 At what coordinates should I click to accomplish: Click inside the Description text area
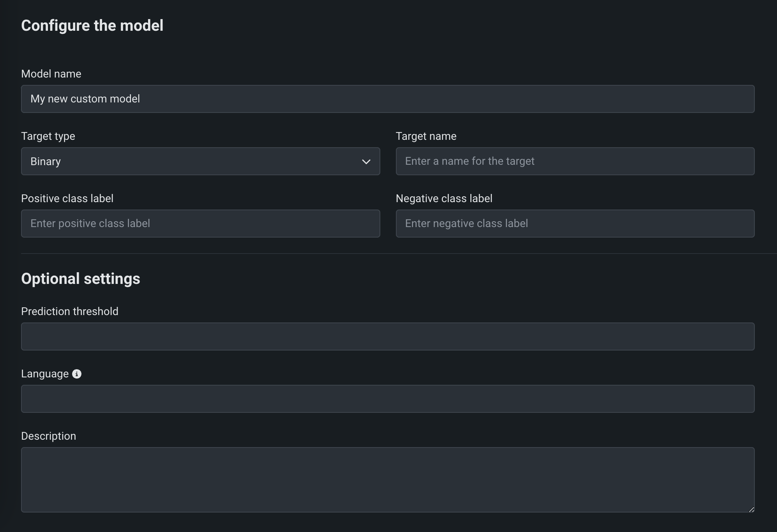(x=387, y=479)
